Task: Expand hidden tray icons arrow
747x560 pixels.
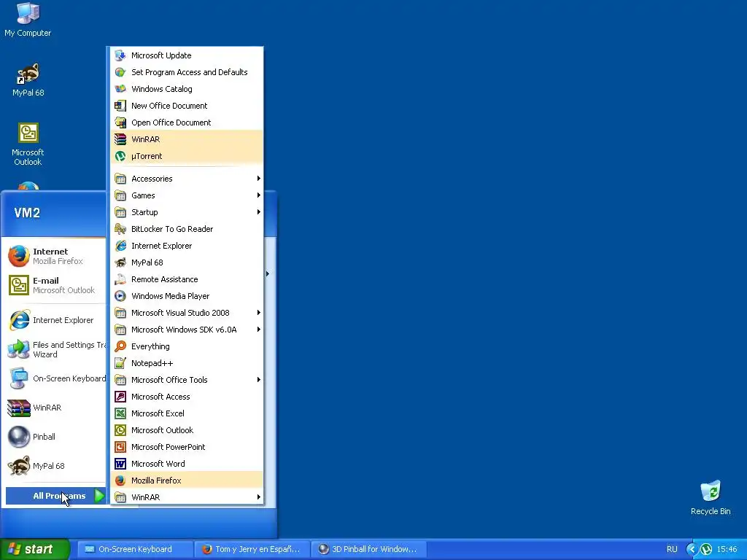Action: (692, 549)
